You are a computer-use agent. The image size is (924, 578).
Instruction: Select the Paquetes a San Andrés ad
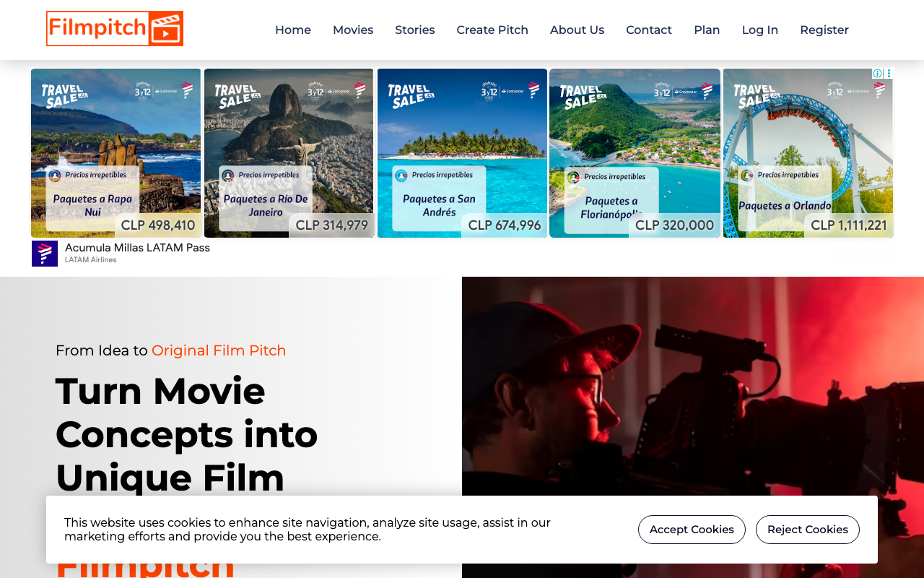(462, 153)
